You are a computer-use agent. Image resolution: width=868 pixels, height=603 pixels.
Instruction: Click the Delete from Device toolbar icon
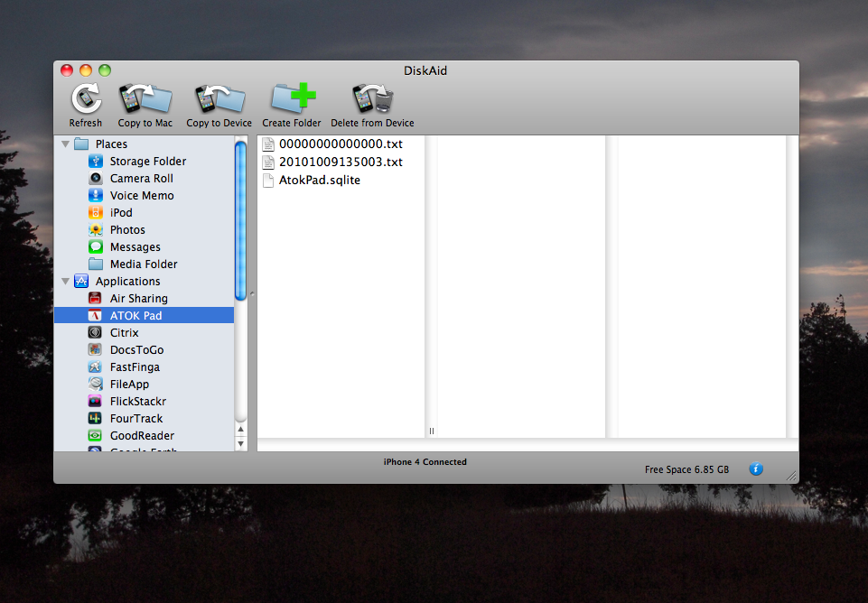[x=372, y=98]
